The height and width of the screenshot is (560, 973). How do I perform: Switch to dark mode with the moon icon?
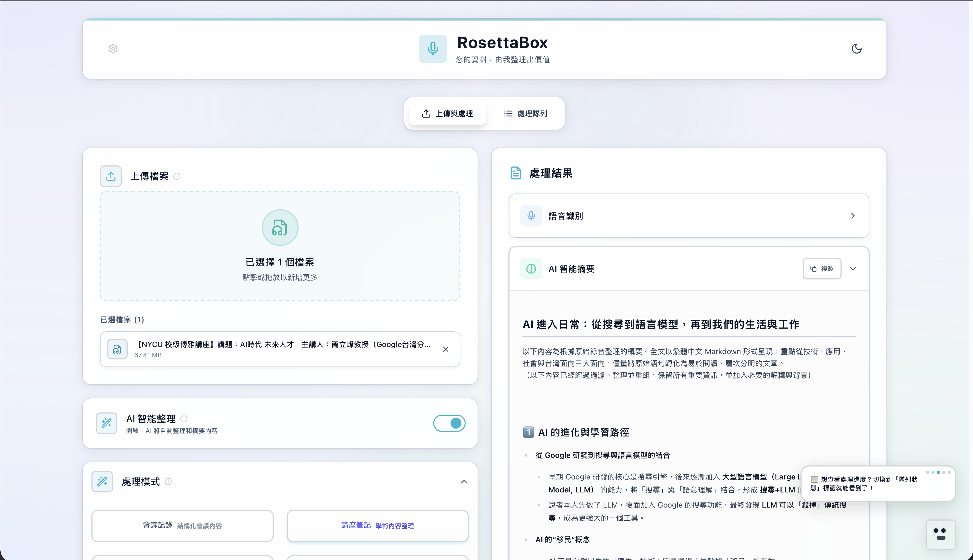857,48
